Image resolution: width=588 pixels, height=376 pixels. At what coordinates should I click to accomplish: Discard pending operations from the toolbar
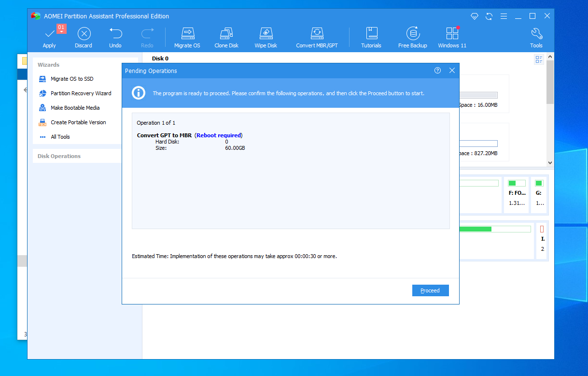coord(84,38)
